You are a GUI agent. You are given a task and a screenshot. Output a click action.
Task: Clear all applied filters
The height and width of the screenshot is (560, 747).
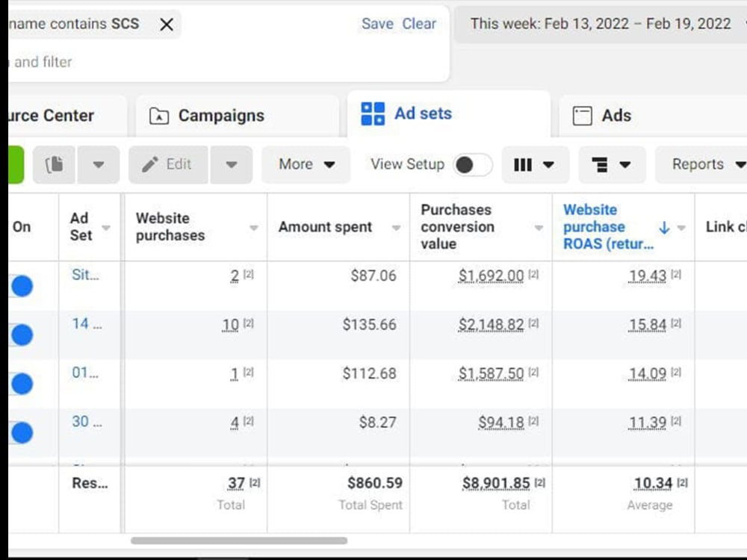[418, 24]
